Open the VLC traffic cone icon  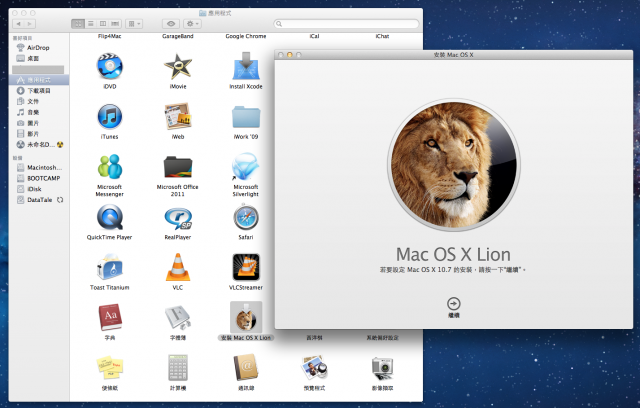pyautogui.click(x=178, y=267)
